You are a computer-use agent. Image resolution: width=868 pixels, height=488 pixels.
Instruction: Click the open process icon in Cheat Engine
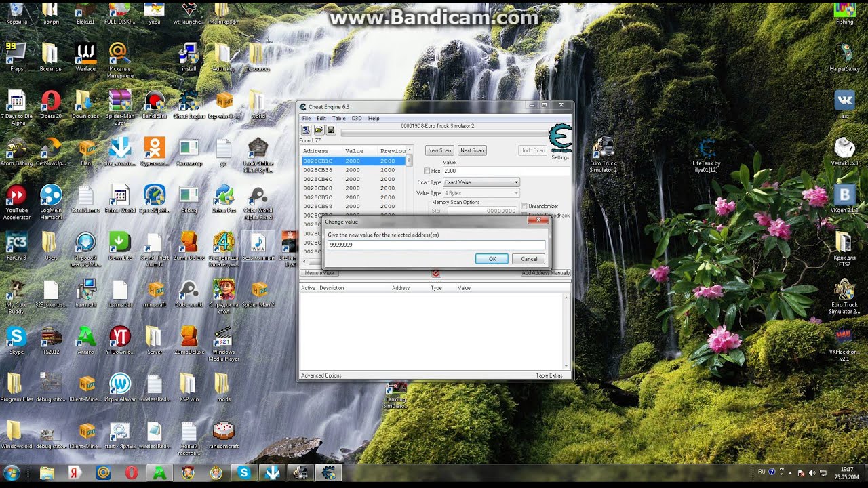click(x=306, y=129)
